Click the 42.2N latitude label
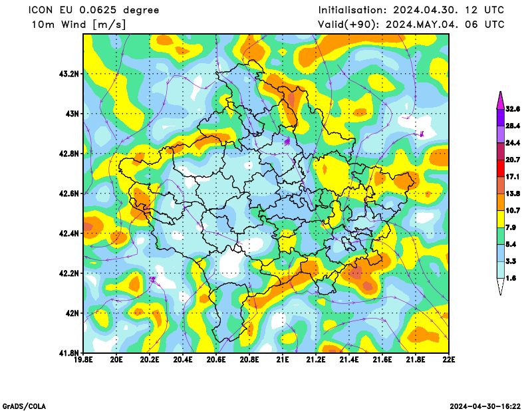Image resolution: width=532 pixels, height=411 pixels. pyautogui.click(x=69, y=273)
